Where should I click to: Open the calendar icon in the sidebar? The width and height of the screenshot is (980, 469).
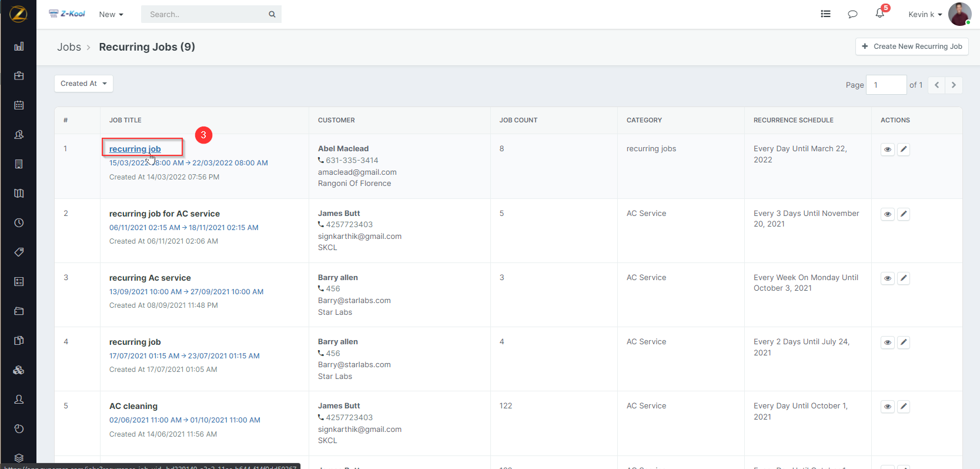(x=19, y=105)
